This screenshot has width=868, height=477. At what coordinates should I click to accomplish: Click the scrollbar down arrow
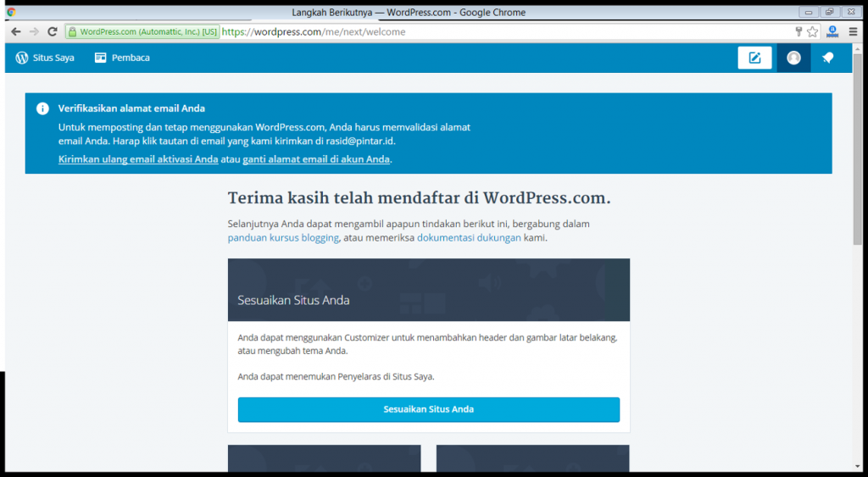[x=858, y=467]
